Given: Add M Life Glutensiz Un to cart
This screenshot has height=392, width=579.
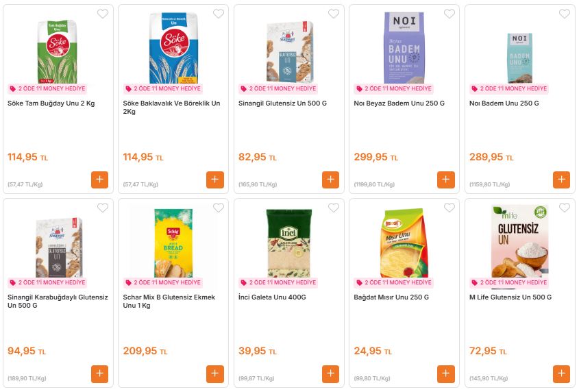Looking at the screenshot, I should point(562,374).
